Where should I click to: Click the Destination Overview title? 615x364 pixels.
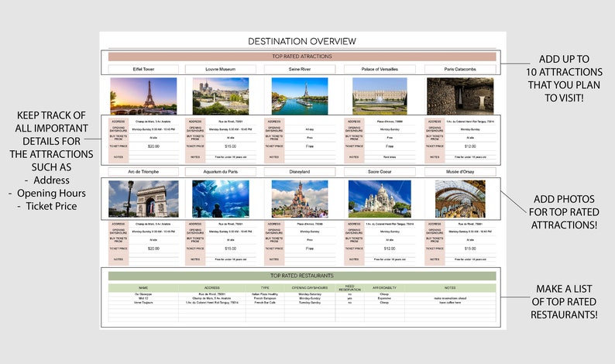301,41
